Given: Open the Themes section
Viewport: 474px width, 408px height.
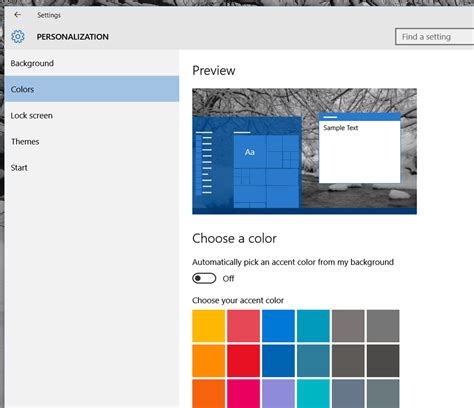Looking at the screenshot, I should [92, 141].
